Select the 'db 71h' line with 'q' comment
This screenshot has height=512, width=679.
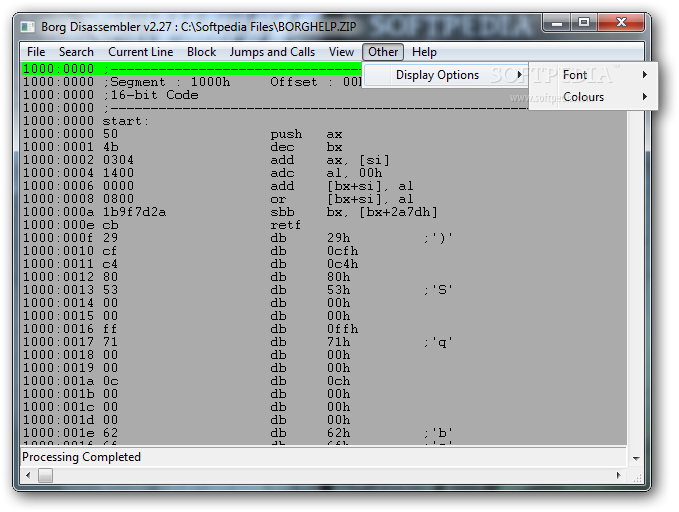click(x=324, y=342)
